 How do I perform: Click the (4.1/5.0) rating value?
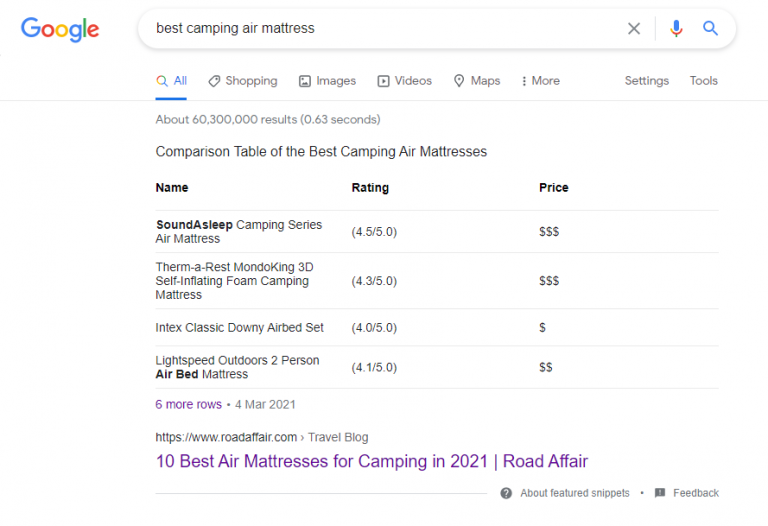pyautogui.click(x=374, y=367)
